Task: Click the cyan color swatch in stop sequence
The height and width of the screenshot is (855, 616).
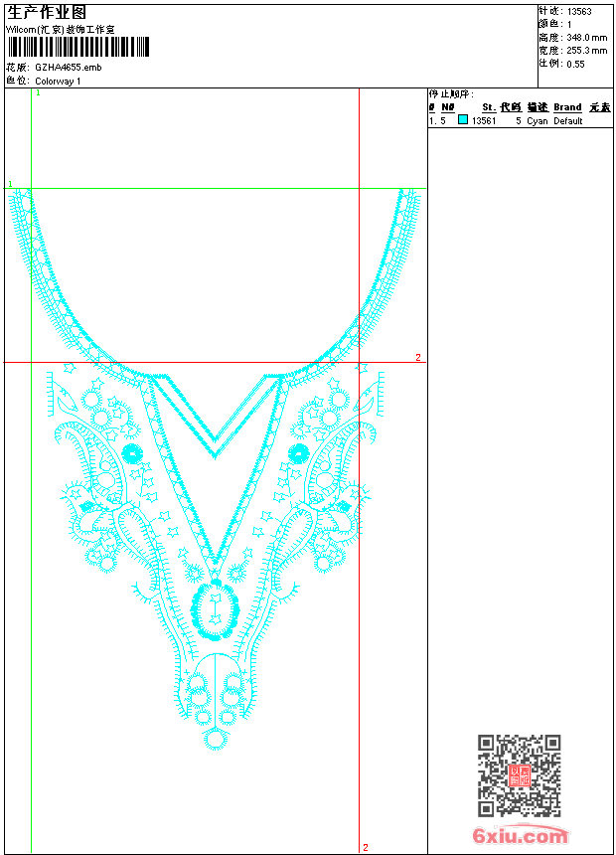Action: tap(463, 120)
